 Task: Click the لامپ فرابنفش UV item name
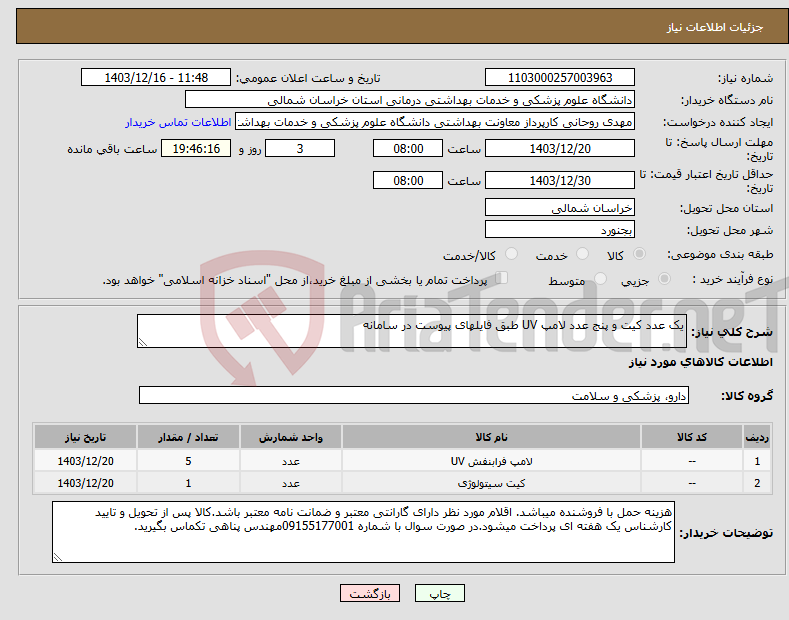[491, 461]
